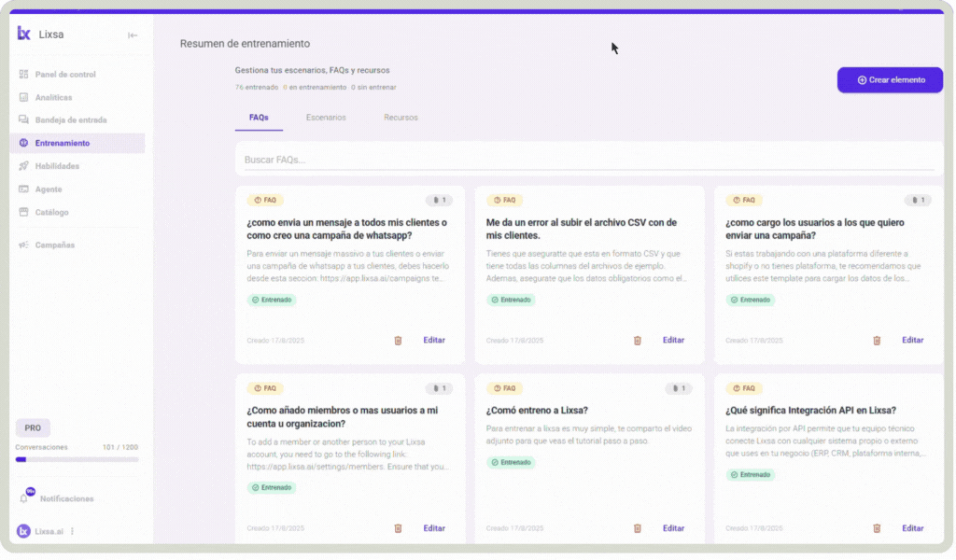The image size is (956, 560).
Task: Click the conversations usage progress bar
Action: pos(77,459)
